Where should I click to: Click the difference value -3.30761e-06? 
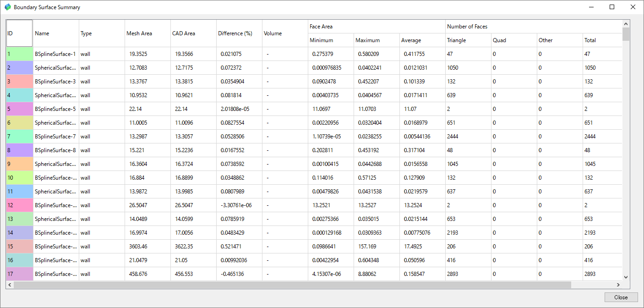[x=236, y=205]
